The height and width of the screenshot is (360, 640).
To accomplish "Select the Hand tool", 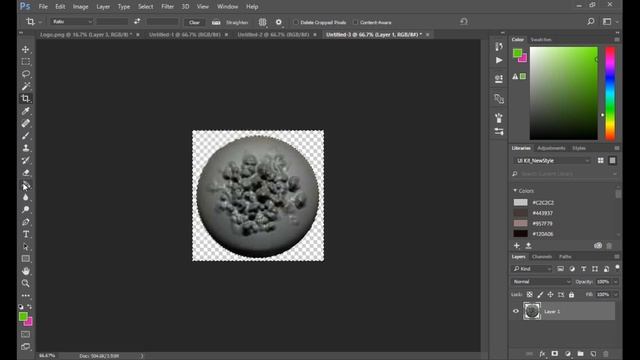I will (x=26, y=271).
